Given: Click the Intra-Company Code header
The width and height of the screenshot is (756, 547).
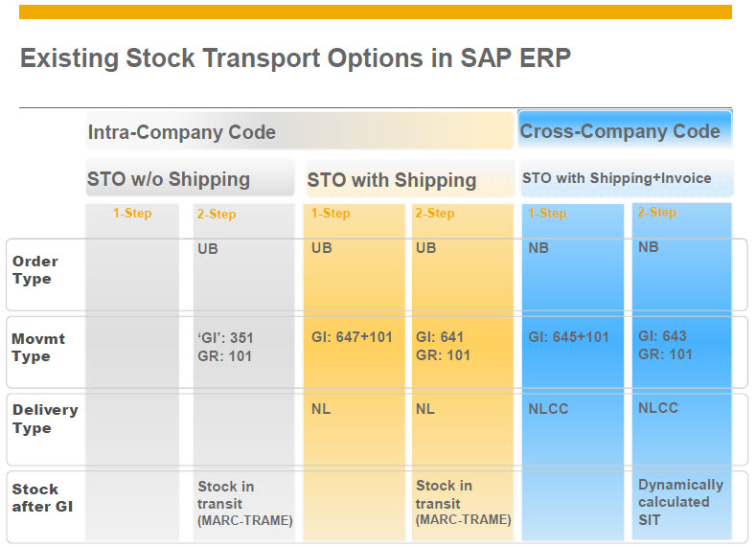Looking at the screenshot, I should (x=182, y=132).
